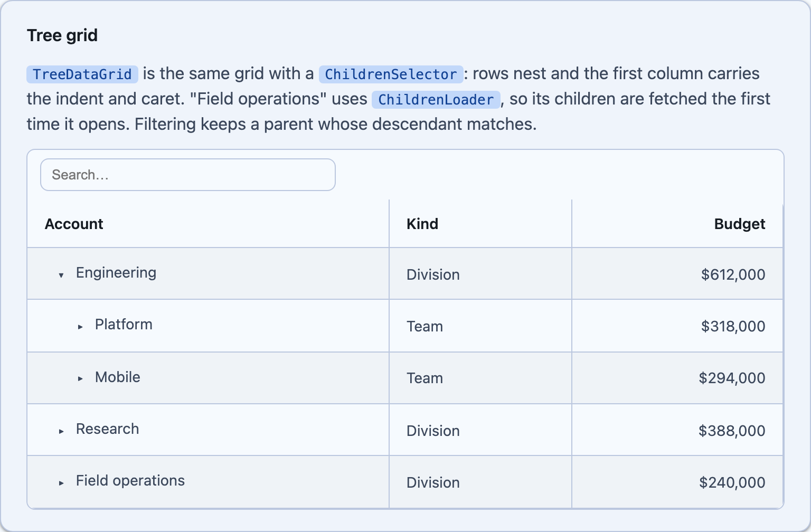Select the Platform account name
This screenshot has width=811, height=532.
124,325
